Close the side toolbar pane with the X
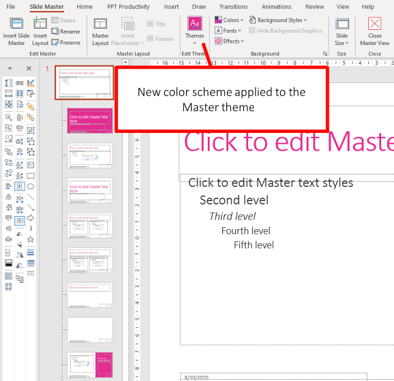Image resolution: width=394 pixels, height=381 pixels. (29, 68)
